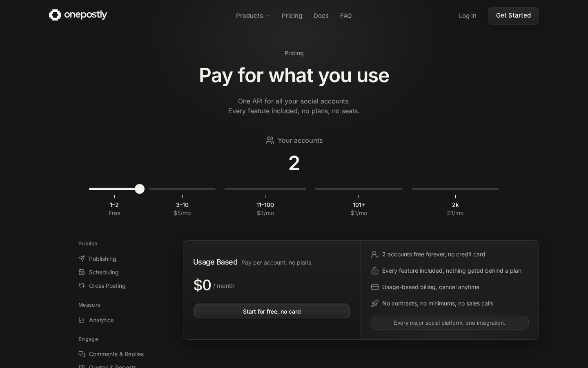Image resolution: width=588 pixels, height=368 pixels.
Task: Select the 101+ $1/mo tier label
Action: 359,209
